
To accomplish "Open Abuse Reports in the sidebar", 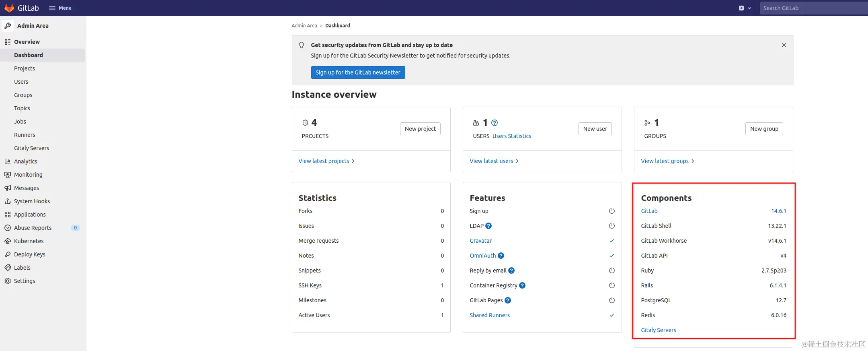I will (33, 228).
